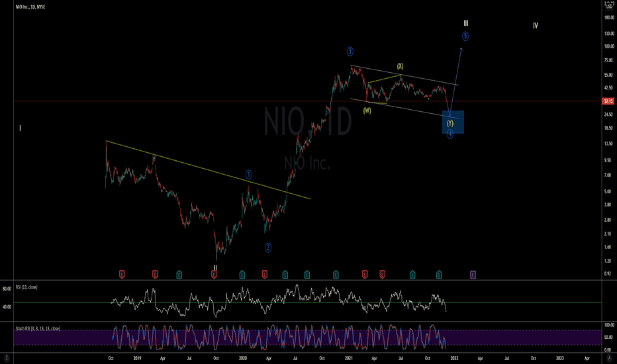Open the USD currency selector on price axis
The width and height of the screenshot is (617, 364).
[609, 7]
